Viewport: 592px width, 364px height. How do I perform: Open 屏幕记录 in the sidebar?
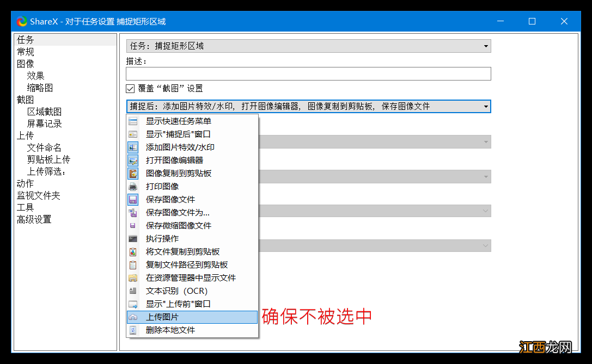click(x=44, y=124)
